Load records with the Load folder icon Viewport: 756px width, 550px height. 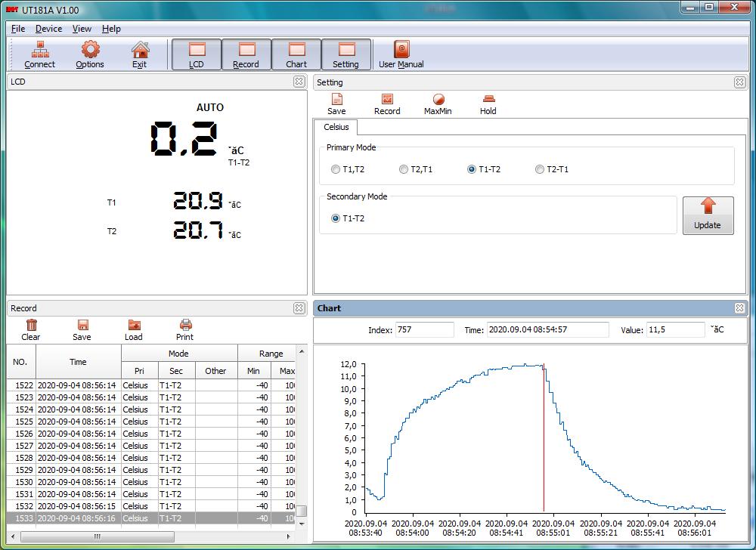tap(134, 330)
